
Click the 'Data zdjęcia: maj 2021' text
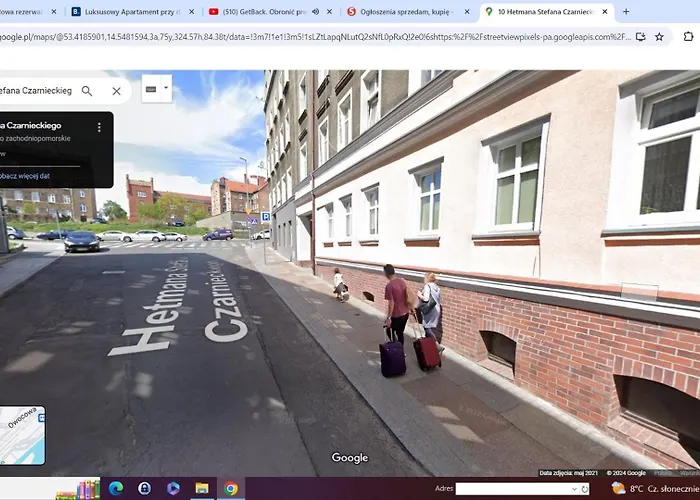pyautogui.click(x=568, y=473)
